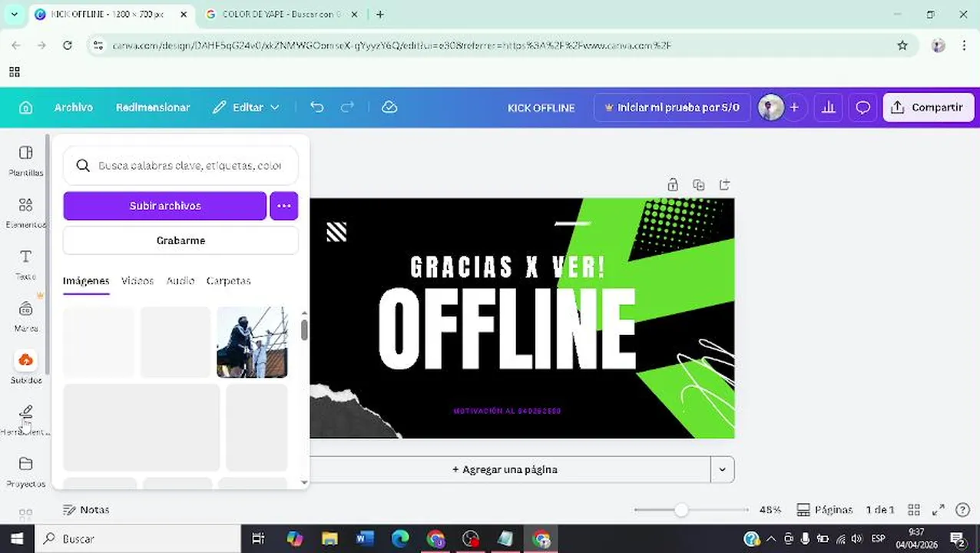Open the Proyectos sidebar panel
980x553 pixels.
26,472
